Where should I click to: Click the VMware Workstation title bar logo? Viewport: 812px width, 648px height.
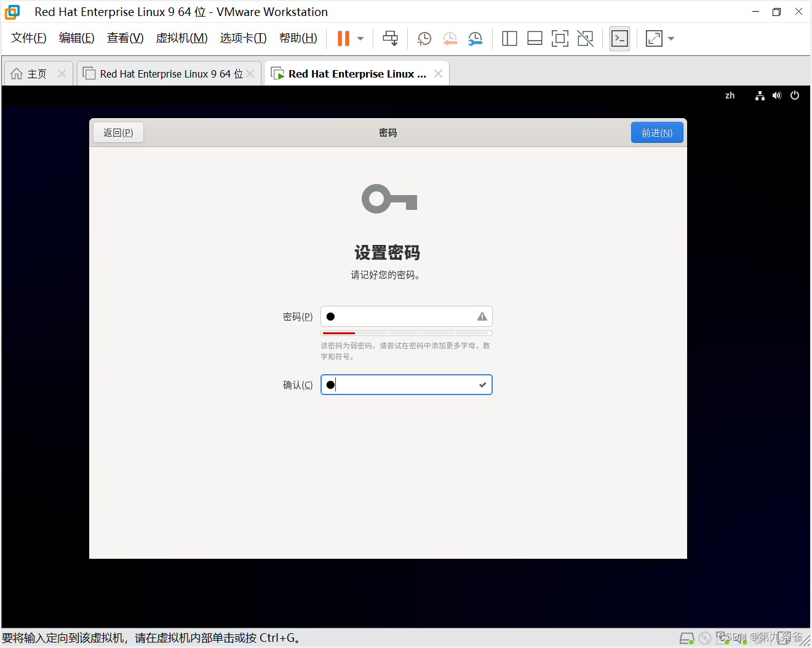click(x=12, y=12)
